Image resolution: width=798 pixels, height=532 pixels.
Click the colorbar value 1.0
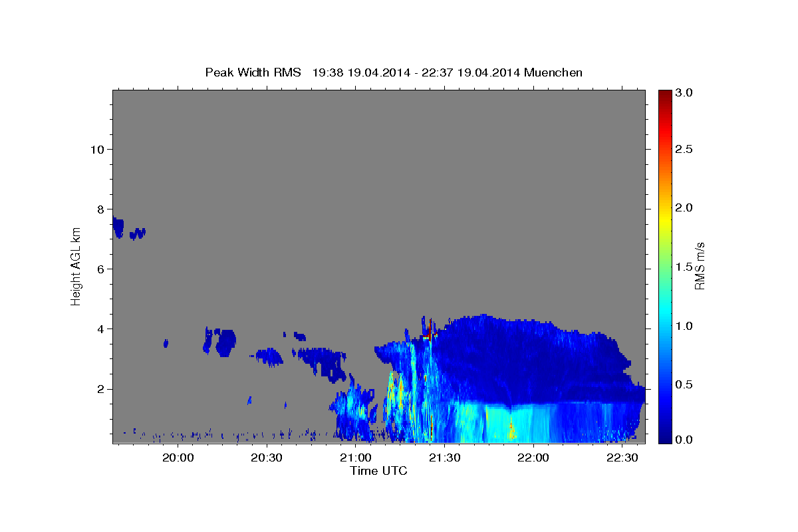684,326
